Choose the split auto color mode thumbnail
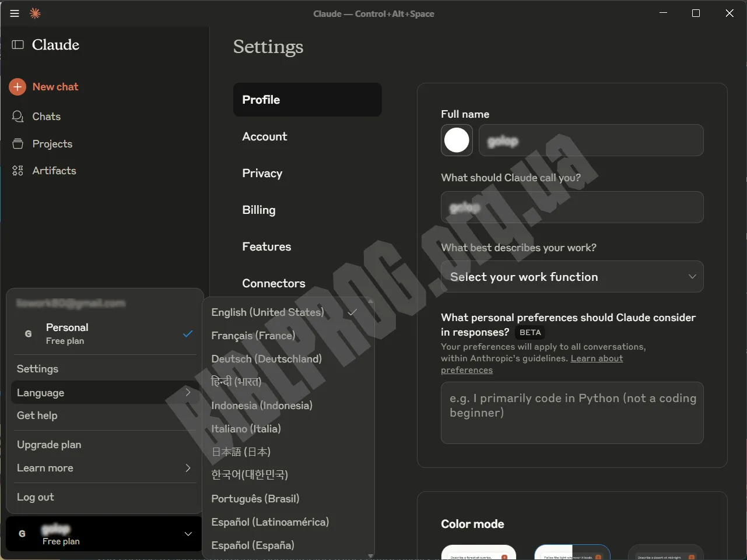 [572, 552]
